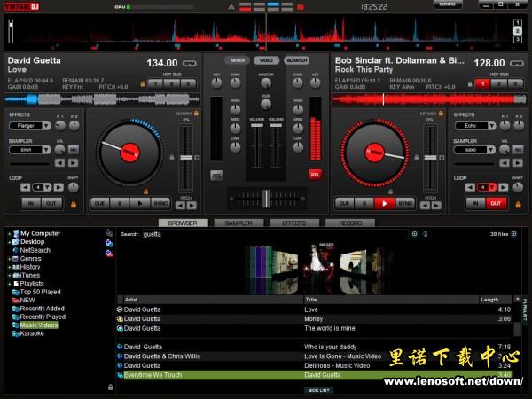Viewport: 532px width, 399px height.
Task: Toggle left deck loop lock icon
Action: pyautogui.click(x=74, y=205)
